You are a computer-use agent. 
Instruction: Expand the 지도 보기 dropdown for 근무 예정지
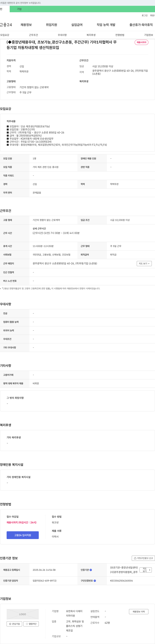(x=144, y=264)
